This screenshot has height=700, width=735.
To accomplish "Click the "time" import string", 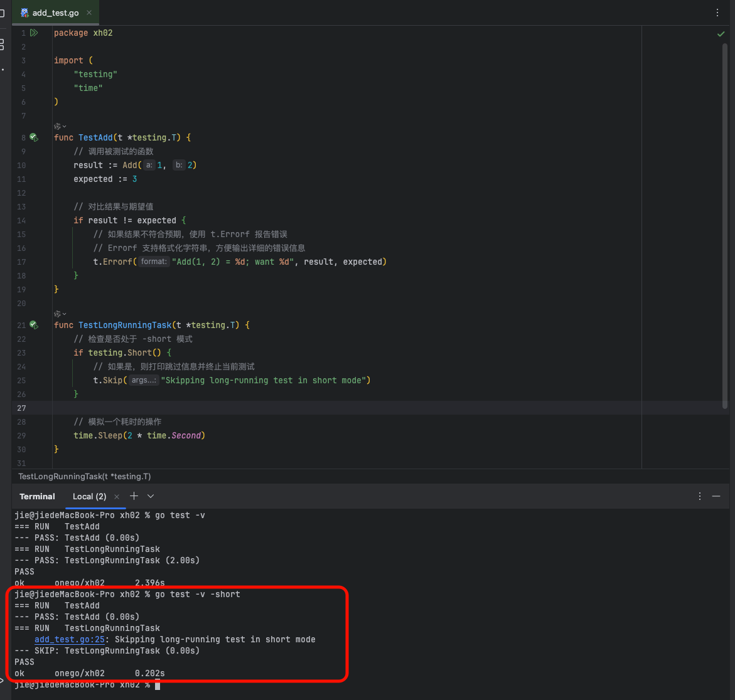I will point(88,88).
